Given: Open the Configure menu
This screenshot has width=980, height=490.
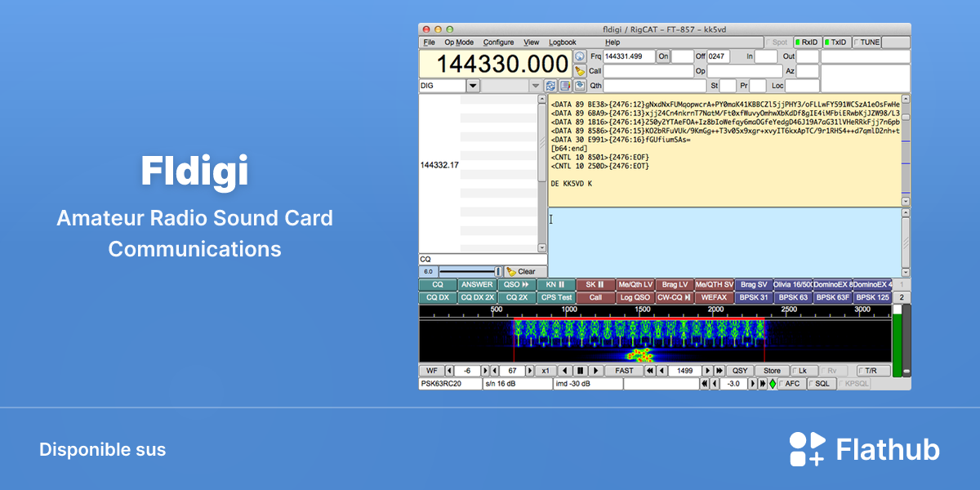Looking at the screenshot, I should click(x=499, y=42).
